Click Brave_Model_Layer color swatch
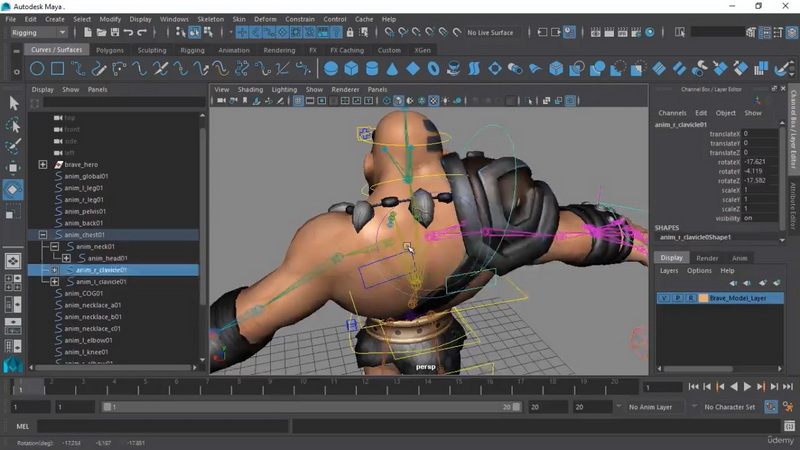Image resolution: width=800 pixels, height=450 pixels. point(703,298)
